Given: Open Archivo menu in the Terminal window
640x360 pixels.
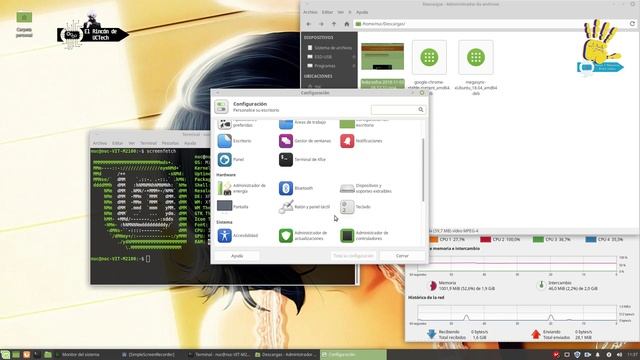Looking at the screenshot, I should coord(100,143).
